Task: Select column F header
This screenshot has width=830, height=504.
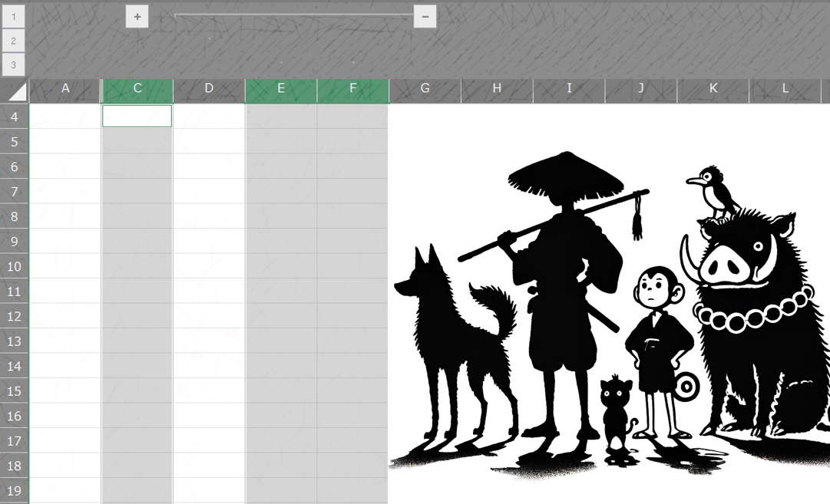Action: tap(353, 88)
